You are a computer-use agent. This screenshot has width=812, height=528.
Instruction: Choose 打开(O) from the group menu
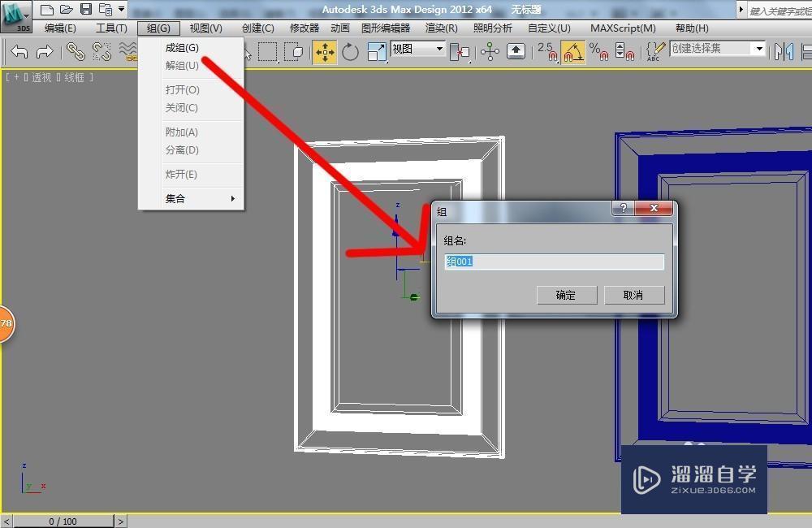point(191,89)
